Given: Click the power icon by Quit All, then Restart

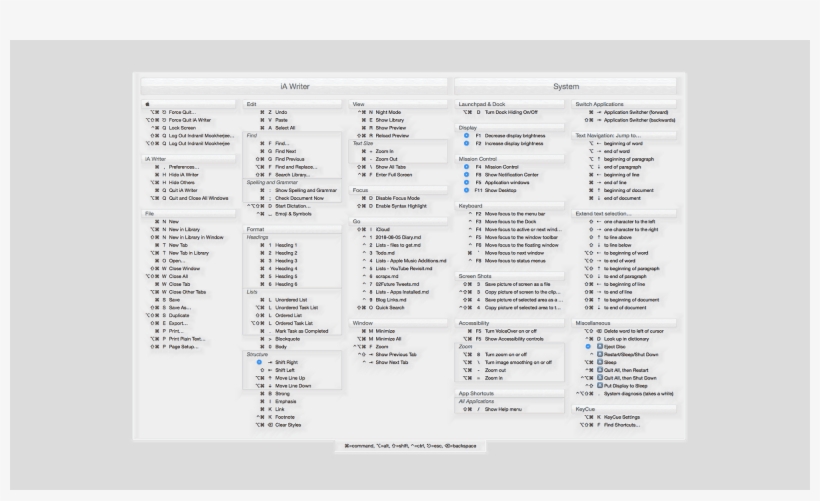Looking at the screenshot, I should (x=600, y=370).
